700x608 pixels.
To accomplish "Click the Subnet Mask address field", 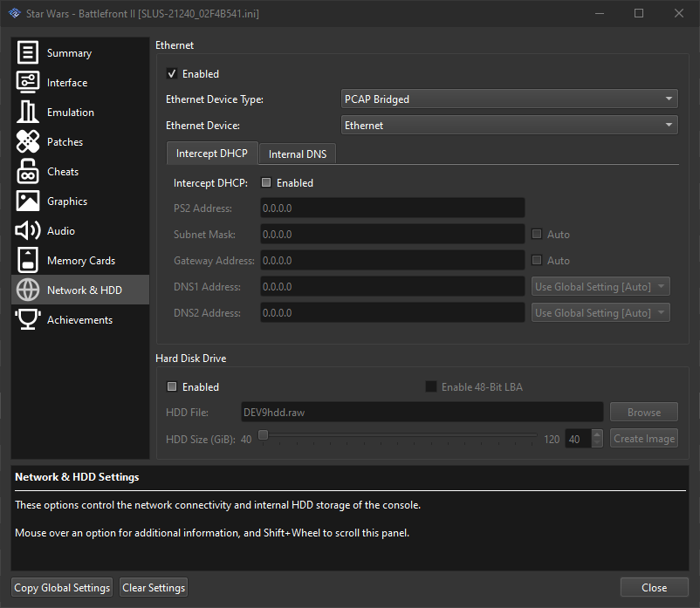I will click(x=393, y=234).
